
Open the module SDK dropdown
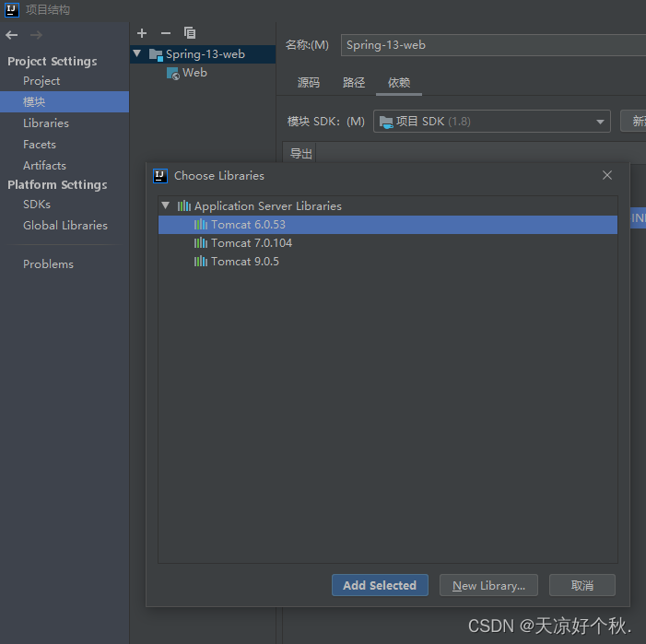491,122
